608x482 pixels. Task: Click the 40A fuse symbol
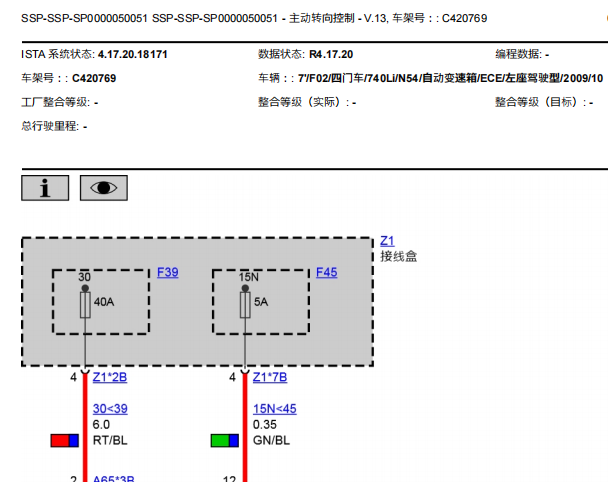point(85,305)
